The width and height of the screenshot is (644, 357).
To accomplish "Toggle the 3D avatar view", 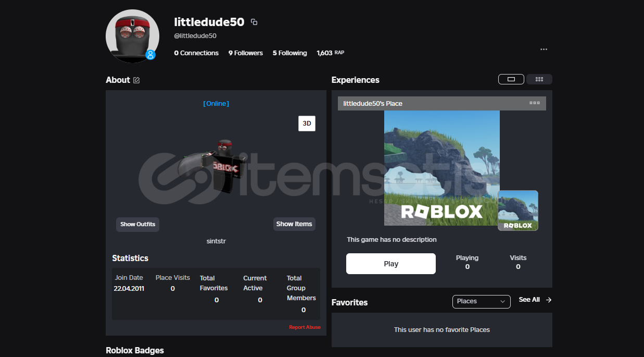I will pyautogui.click(x=307, y=124).
